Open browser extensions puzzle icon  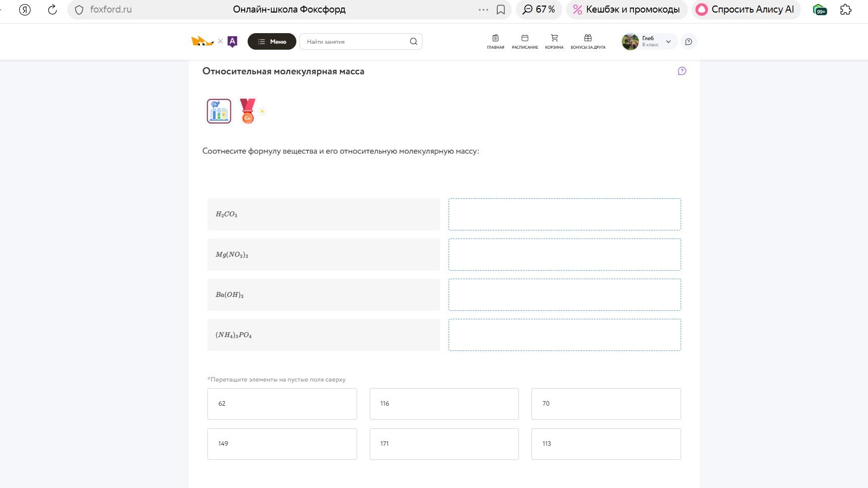(x=846, y=10)
